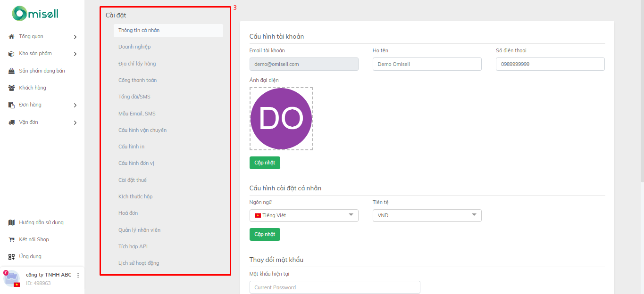
Task: Open Tổng quan in the sidebar
Action: 31,36
